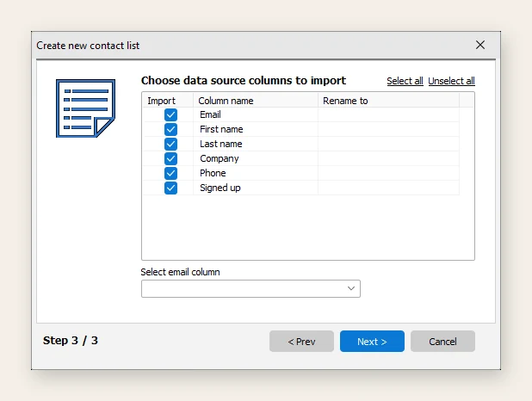Select the Last name column name cell

[256, 144]
